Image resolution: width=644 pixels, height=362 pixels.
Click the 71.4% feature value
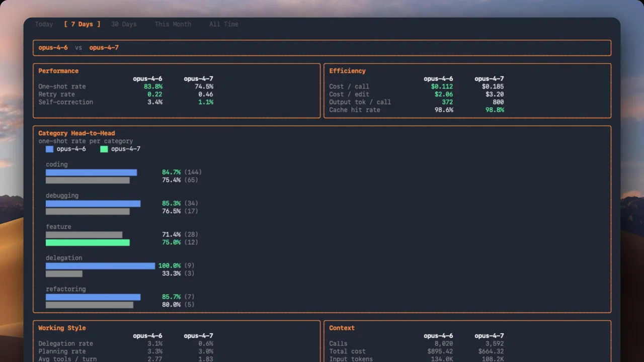point(171,235)
